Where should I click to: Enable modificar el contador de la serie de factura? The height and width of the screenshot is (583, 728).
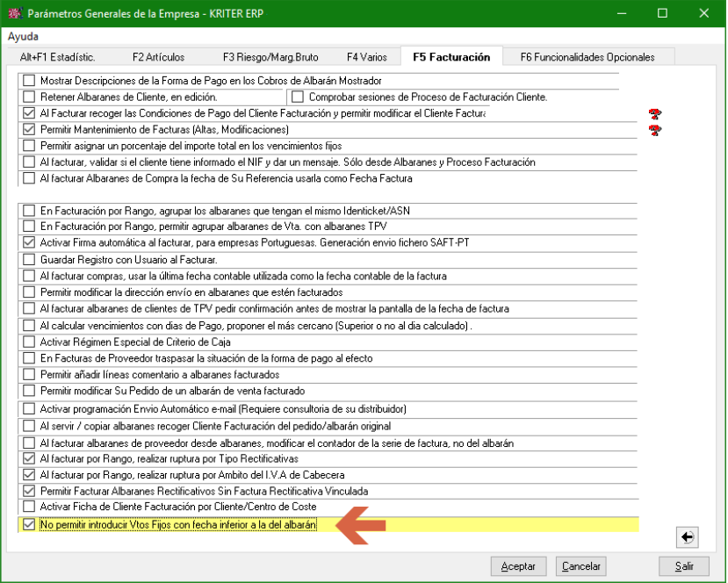pos(29,443)
